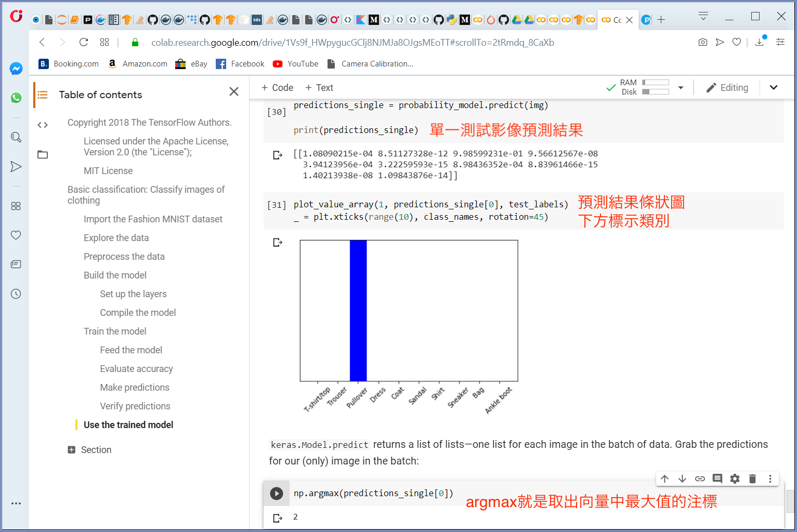Move cell up with arrow icon
This screenshot has height=532, width=797.
tap(665, 479)
